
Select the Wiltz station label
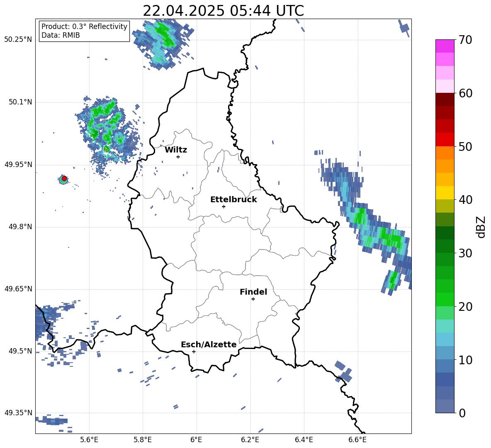click(176, 150)
